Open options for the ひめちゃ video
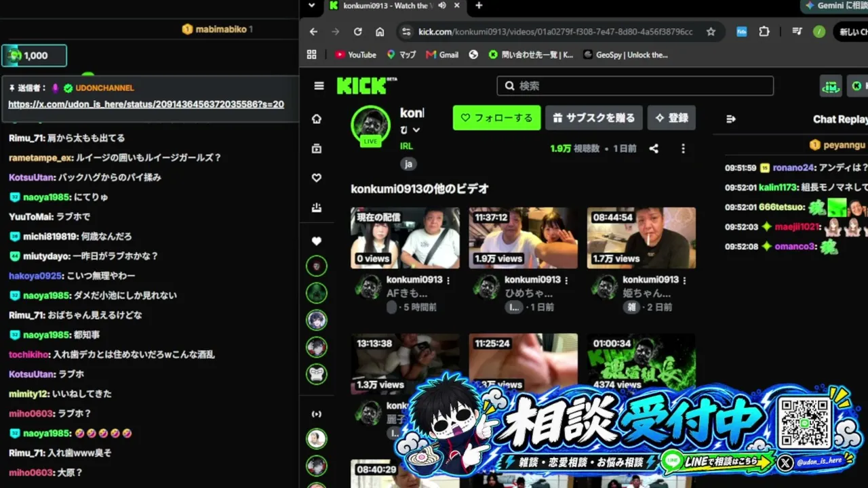 click(x=566, y=280)
